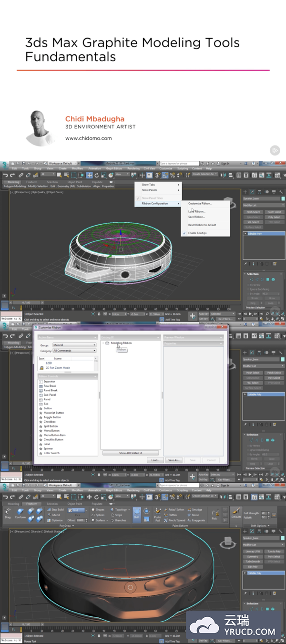The image size is (286, 644).
Task: Activate the Pinch/Spread brush
Action: (x=175, y=520)
